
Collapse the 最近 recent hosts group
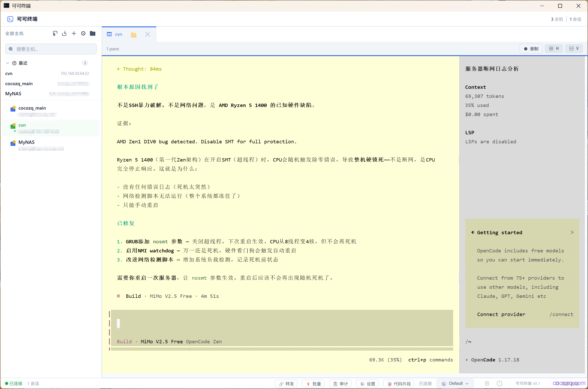[8, 63]
